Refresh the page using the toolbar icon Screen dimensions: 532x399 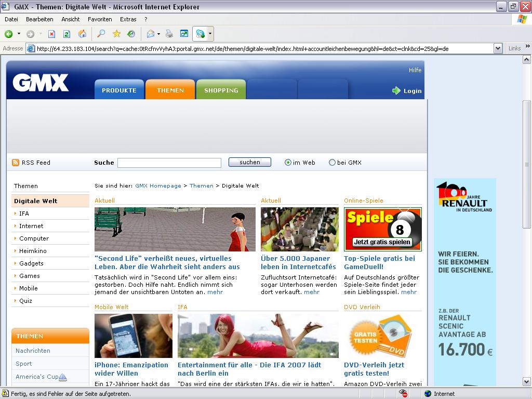[67, 34]
